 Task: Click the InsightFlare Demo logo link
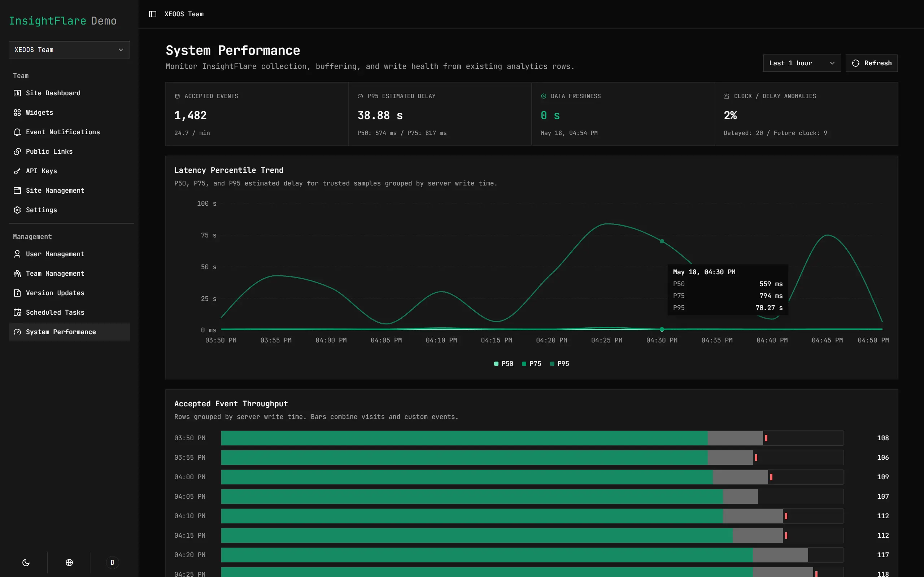point(62,21)
